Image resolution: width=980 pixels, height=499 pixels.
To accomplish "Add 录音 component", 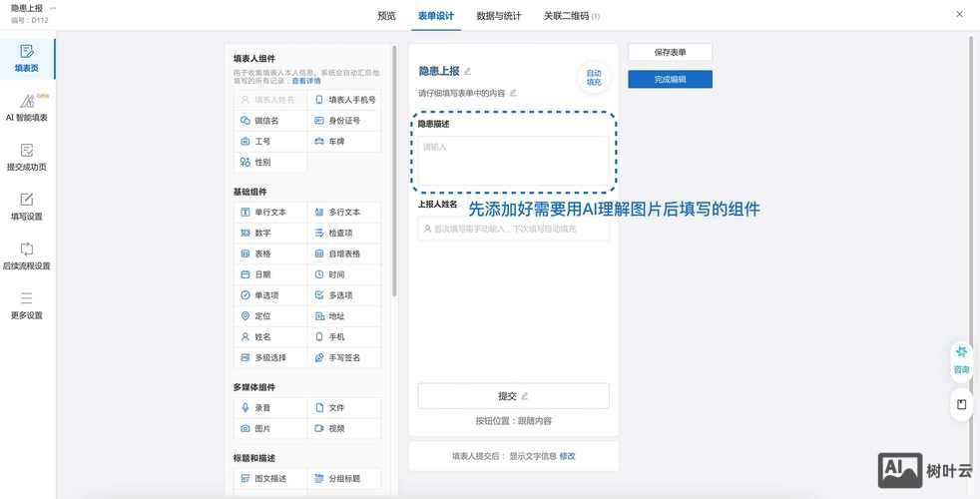I will coord(270,408).
